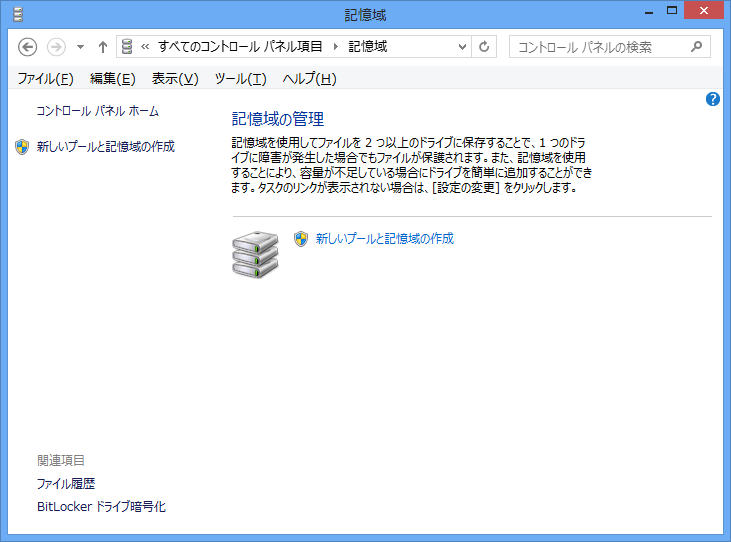Open the ファイル(F) menu
Image resolution: width=731 pixels, height=542 pixels.
pos(45,79)
